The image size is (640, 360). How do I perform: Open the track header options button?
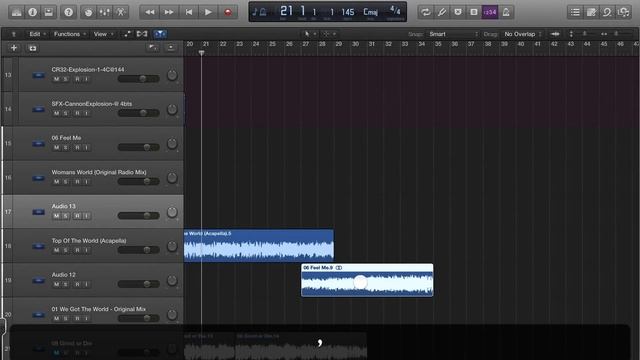coord(171,48)
